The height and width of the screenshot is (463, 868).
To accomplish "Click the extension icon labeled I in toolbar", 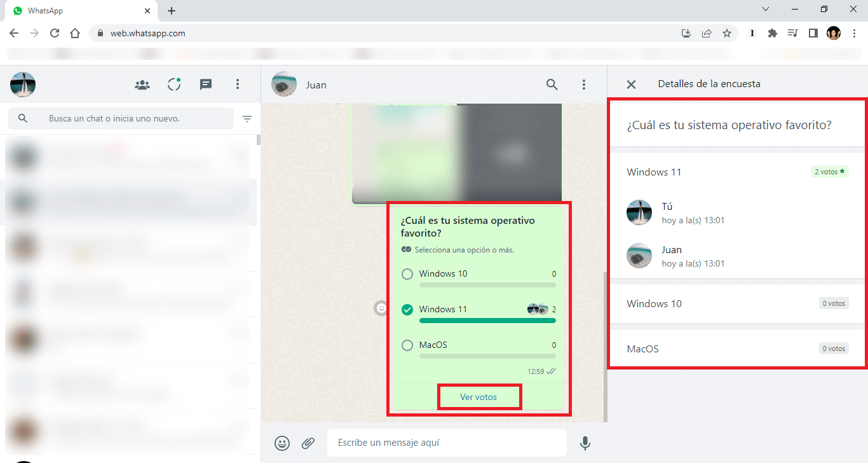I will click(752, 34).
